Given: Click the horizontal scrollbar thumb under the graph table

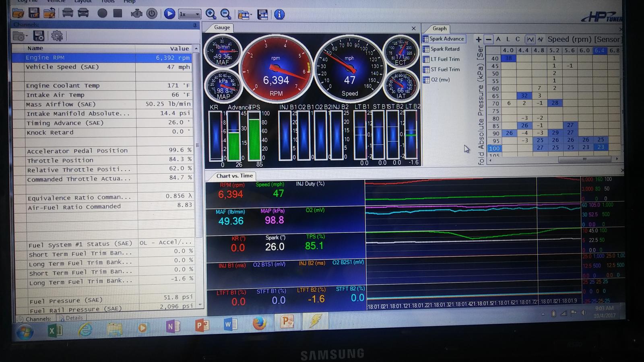Looking at the screenshot, I should (x=584, y=159).
